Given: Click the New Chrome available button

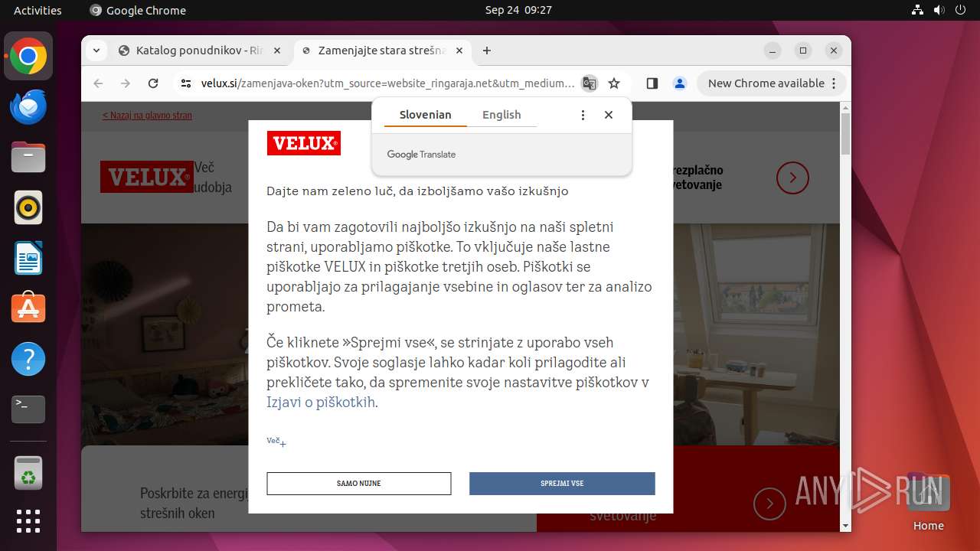Looking at the screenshot, I should (x=771, y=83).
